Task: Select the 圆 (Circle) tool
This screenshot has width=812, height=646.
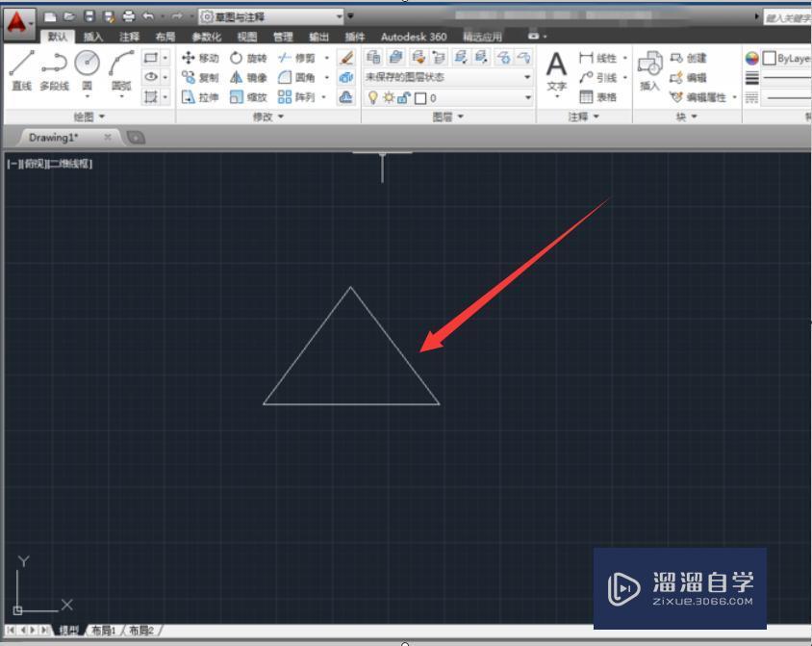Action: 88,62
